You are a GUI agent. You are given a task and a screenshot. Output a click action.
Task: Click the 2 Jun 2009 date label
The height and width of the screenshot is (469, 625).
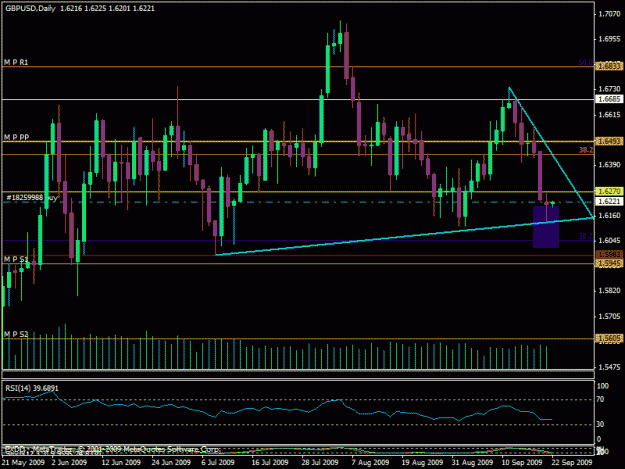pos(69,463)
